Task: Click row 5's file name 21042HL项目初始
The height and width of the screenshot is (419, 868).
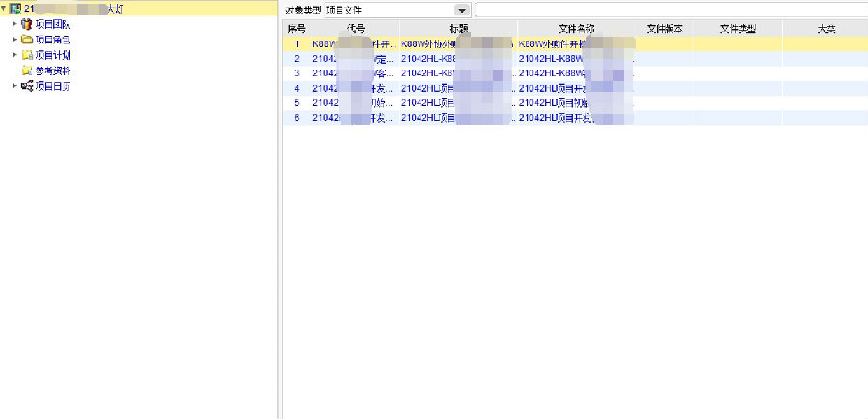Action: pyautogui.click(x=577, y=102)
